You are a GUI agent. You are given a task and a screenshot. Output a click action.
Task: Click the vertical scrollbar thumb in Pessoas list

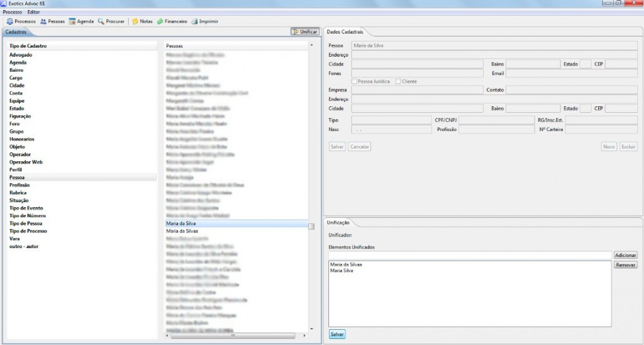[311, 227]
